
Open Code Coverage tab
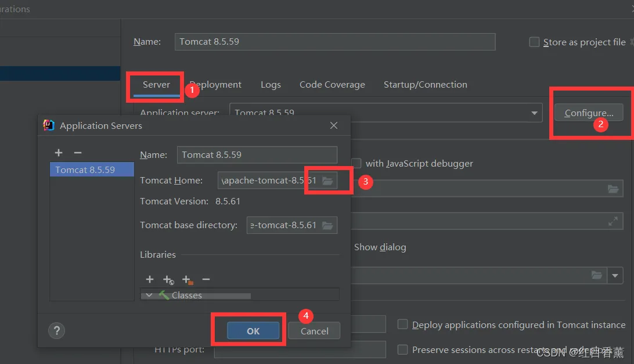[x=332, y=85]
